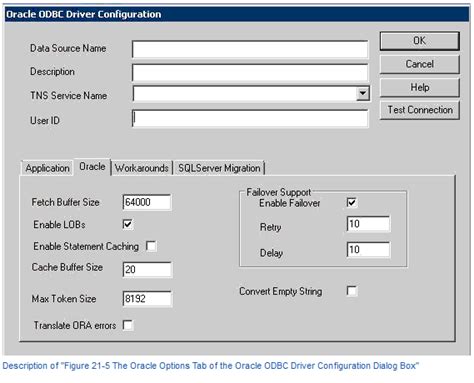Focus the Data Source Name field
The height and width of the screenshot is (383, 474).
(x=250, y=49)
